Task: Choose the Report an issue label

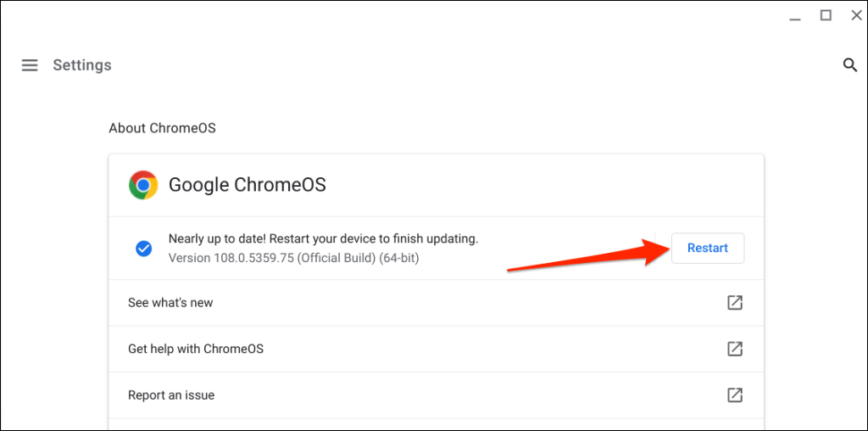Action: tap(171, 395)
